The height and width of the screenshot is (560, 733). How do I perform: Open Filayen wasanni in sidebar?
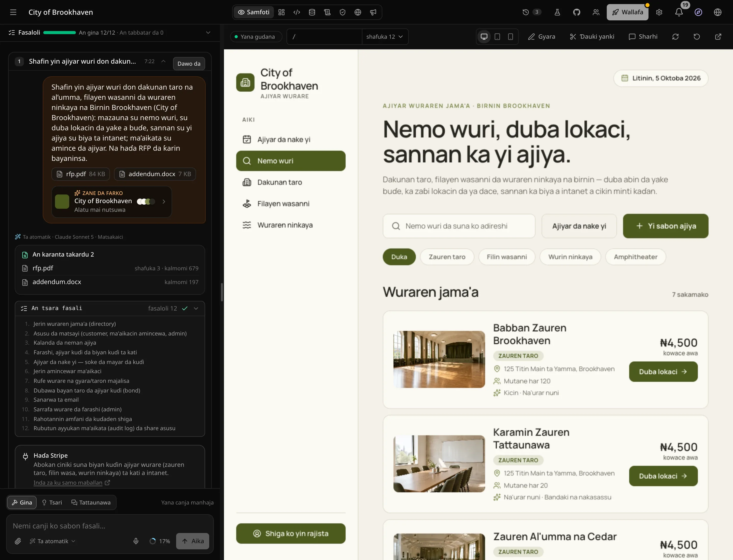coord(291,204)
